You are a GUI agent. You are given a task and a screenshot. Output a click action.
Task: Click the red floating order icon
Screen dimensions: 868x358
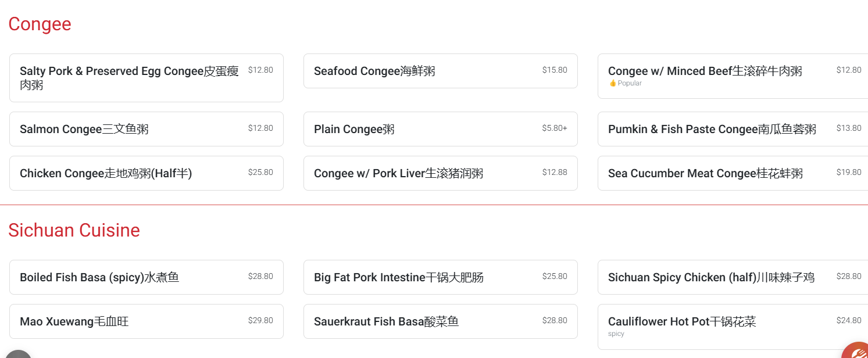[x=857, y=350]
